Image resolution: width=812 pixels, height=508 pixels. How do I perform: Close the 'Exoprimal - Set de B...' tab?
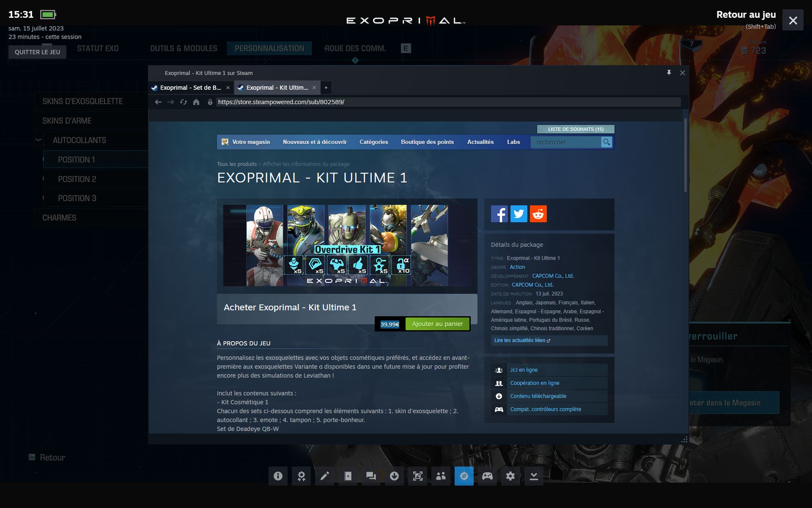[228, 88]
